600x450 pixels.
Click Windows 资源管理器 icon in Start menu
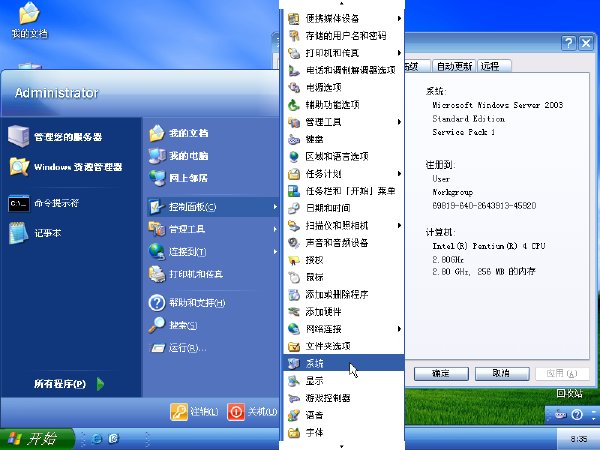18,167
